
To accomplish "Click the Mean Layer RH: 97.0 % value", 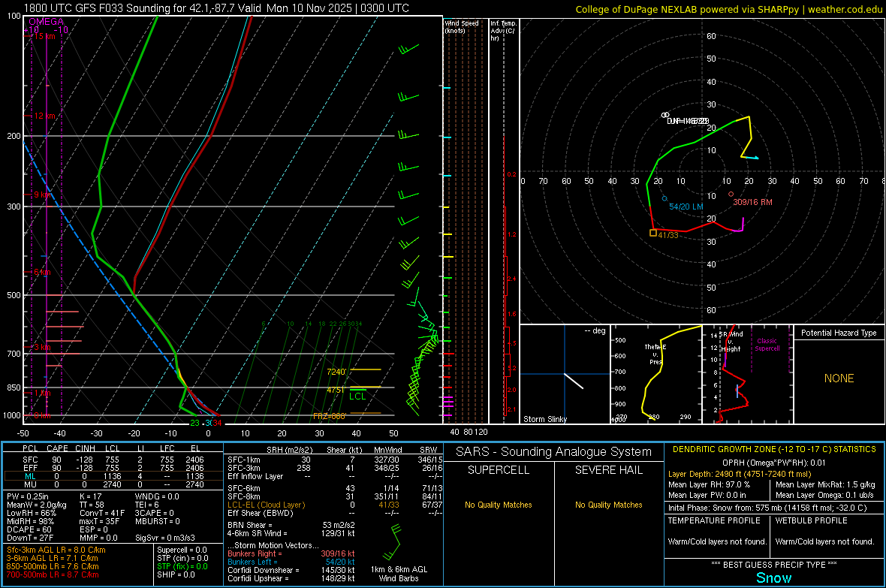I will (709, 484).
